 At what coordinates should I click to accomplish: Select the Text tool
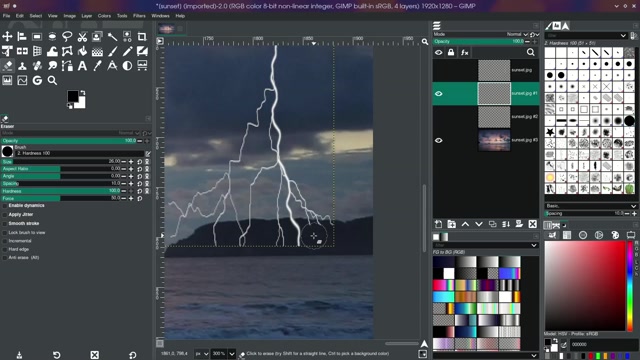82,66
